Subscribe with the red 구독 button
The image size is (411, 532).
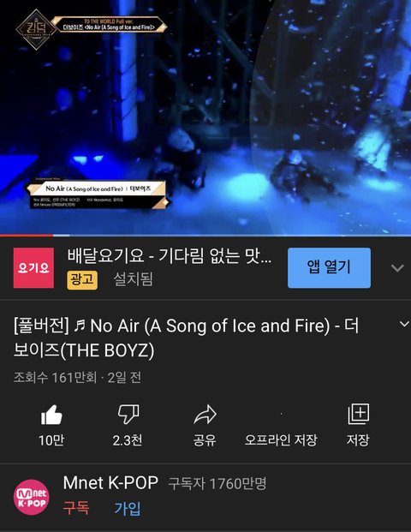(76, 508)
